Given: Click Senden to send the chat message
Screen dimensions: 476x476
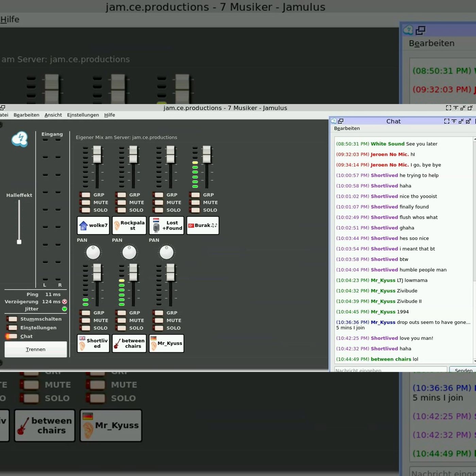Looking at the screenshot, I should [x=462, y=369].
